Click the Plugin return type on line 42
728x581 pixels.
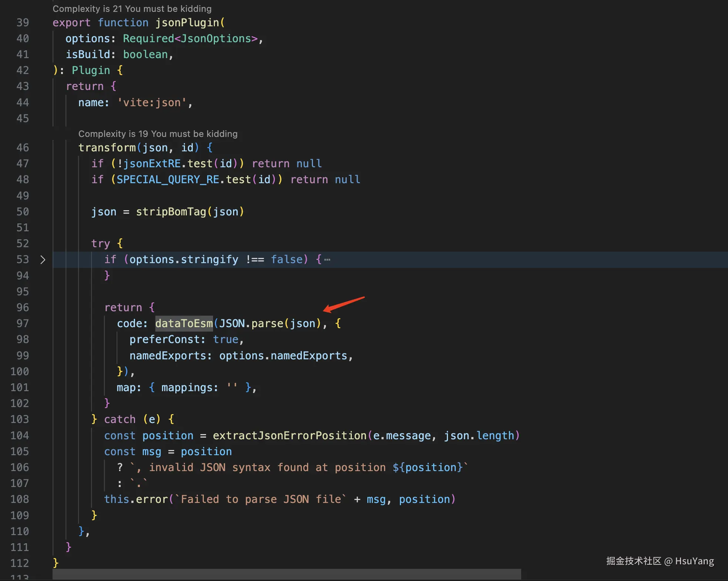[91, 70]
